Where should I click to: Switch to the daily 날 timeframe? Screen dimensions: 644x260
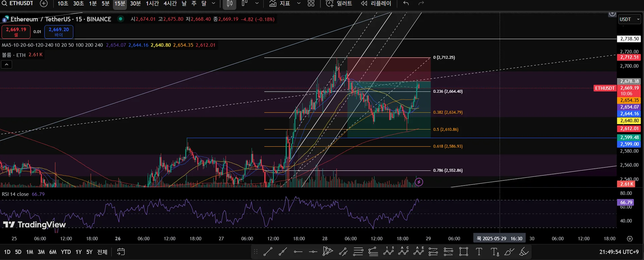(184, 3)
